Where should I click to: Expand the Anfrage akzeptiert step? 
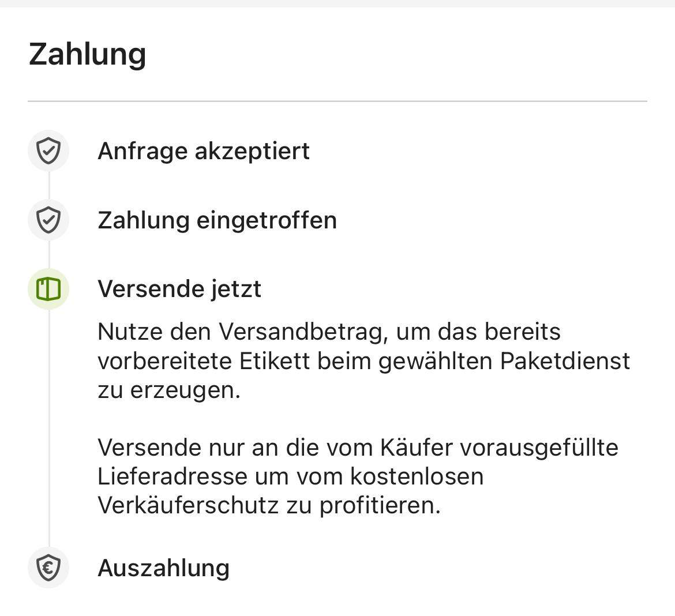pyautogui.click(x=204, y=151)
